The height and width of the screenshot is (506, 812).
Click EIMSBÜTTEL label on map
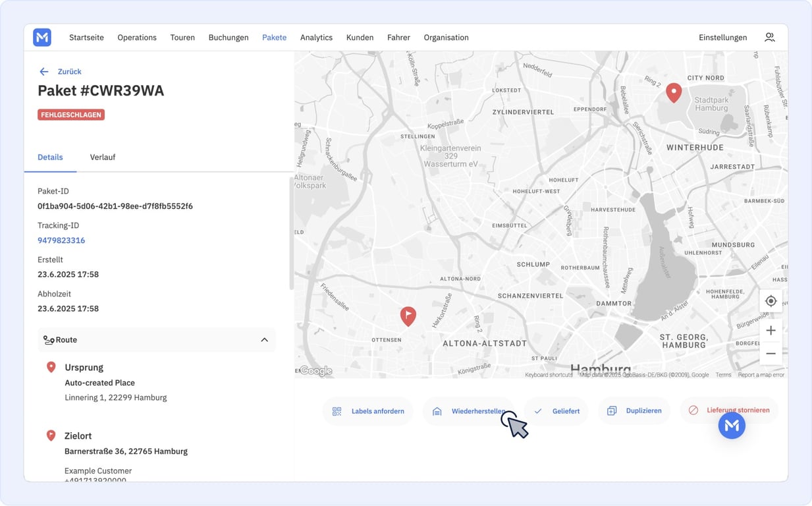510,225
